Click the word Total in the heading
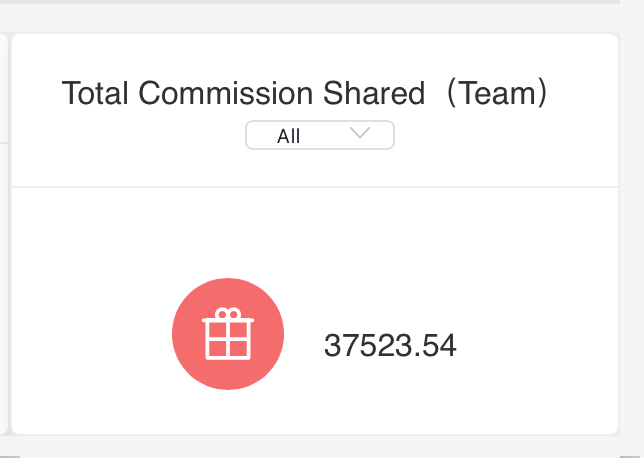The height and width of the screenshot is (458, 644). point(95,93)
